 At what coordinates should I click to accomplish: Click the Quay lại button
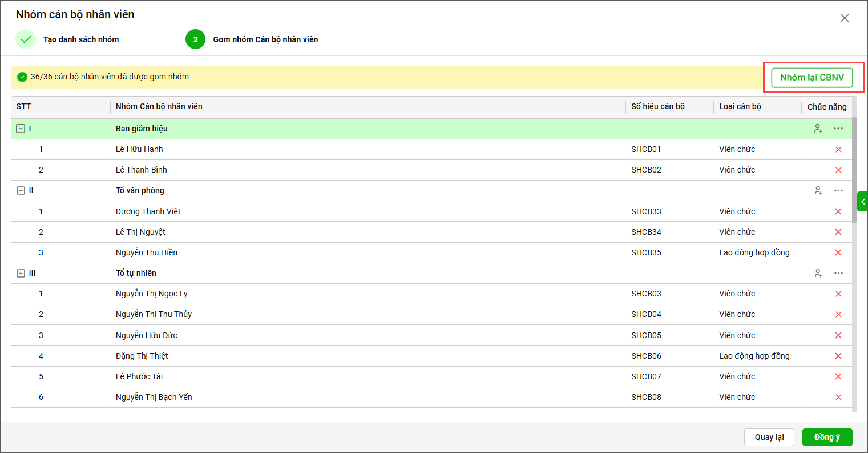tap(769, 437)
